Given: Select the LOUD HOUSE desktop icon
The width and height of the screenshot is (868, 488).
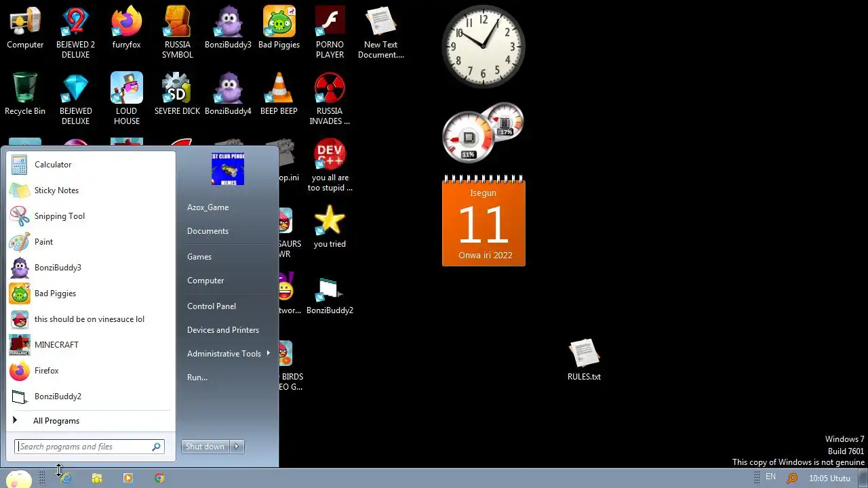Looking at the screenshot, I should (x=126, y=99).
